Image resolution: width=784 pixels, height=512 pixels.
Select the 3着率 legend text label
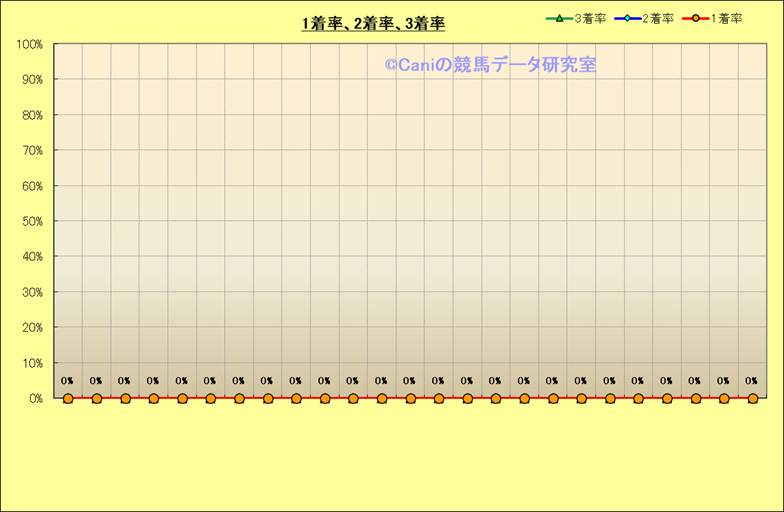(x=590, y=18)
